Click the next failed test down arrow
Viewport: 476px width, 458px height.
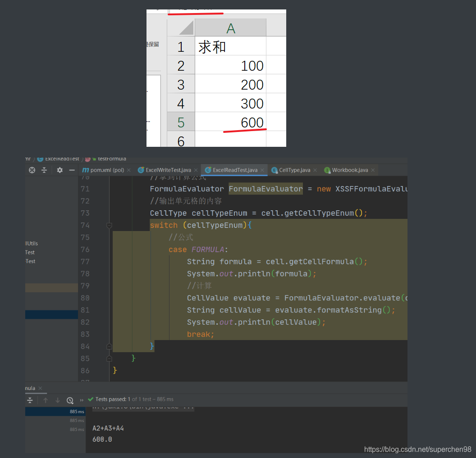coord(58,400)
